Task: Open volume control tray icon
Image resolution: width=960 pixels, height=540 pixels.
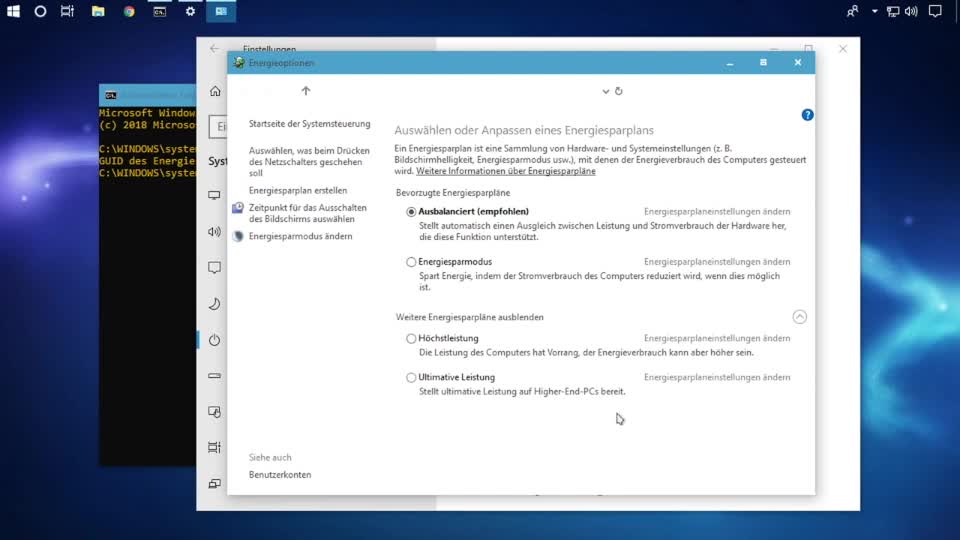Action: click(x=911, y=11)
